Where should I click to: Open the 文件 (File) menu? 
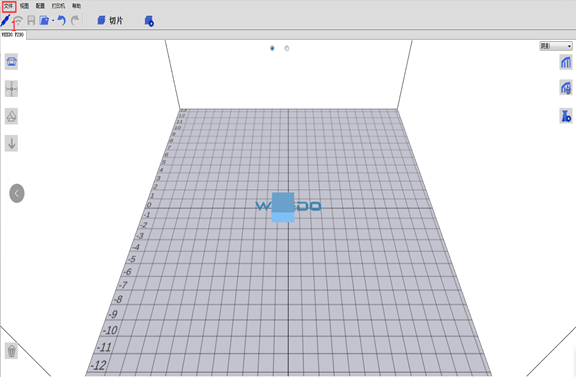tap(8, 6)
